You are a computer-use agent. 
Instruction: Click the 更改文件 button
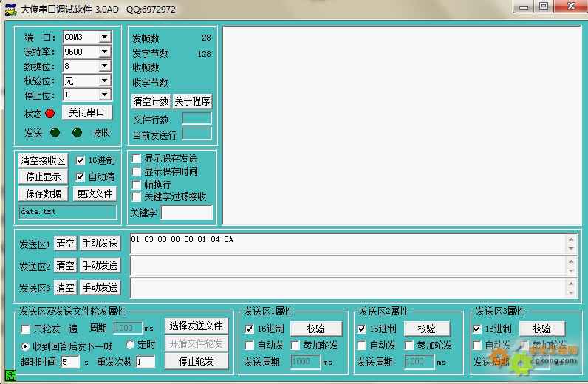click(x=95, y=193)
